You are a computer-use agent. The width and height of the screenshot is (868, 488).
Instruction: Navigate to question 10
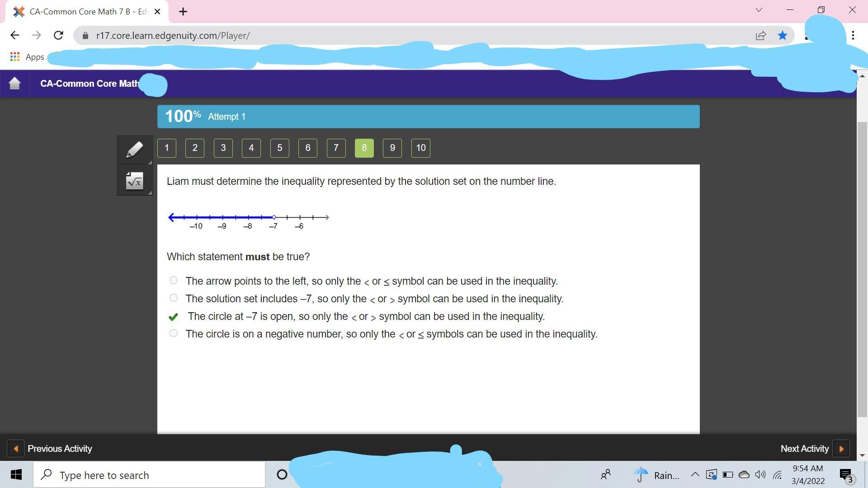(420, 148)
